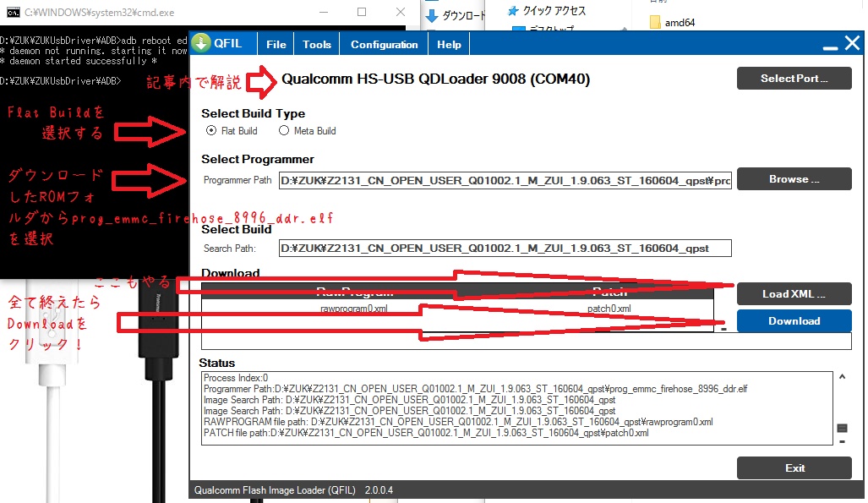Open the Help menu in QFIL
868x503 pixels.
click(x=449, y=44)
